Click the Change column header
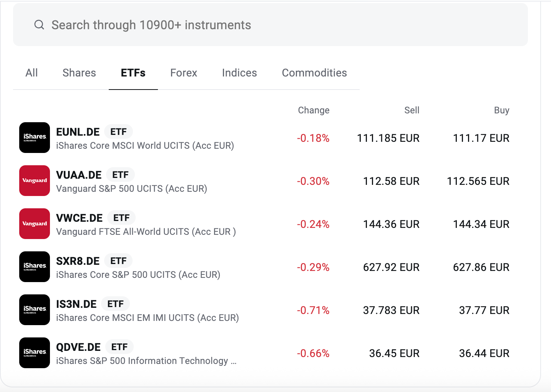 [x=314, y=110]
